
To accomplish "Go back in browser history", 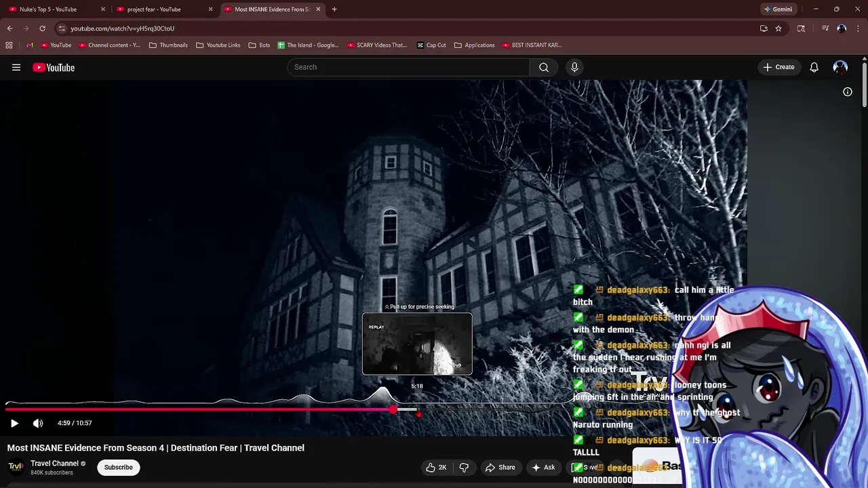I will (9, 28).
